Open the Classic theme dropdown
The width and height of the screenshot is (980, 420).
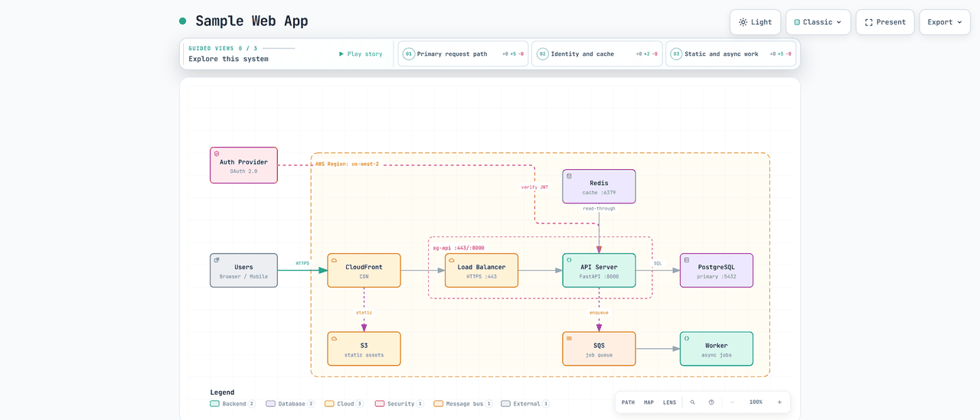point(818,22)
